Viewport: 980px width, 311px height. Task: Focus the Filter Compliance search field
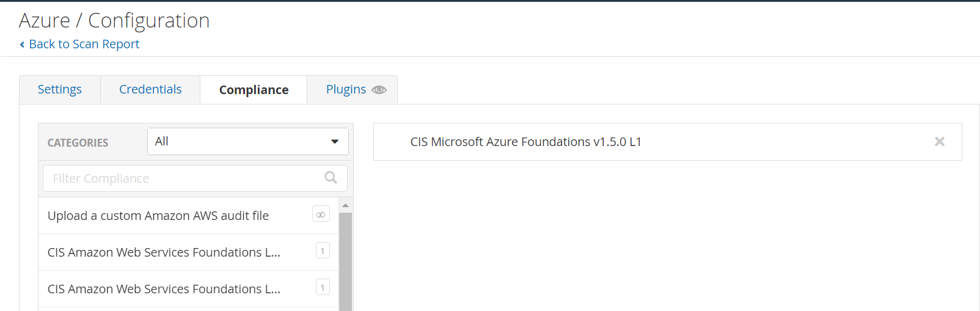tap(183, 178)
